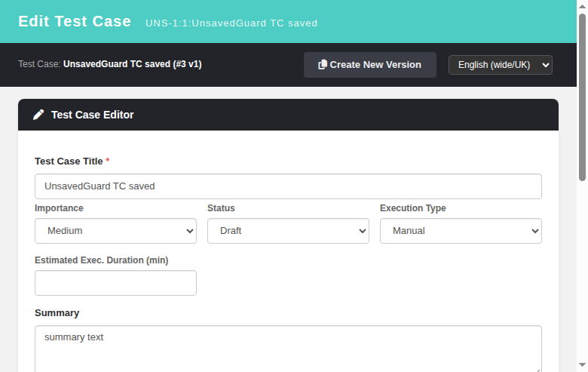
Task: Click the pencil icon beside Test Case Editor
Action: point(38,115)
